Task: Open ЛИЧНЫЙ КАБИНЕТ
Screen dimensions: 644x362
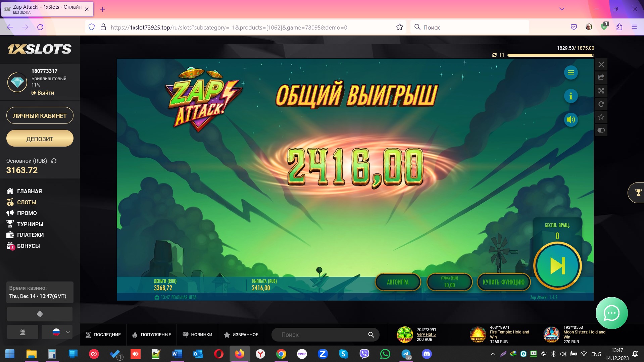Action: pyautogui.click(x=40, y=116)
